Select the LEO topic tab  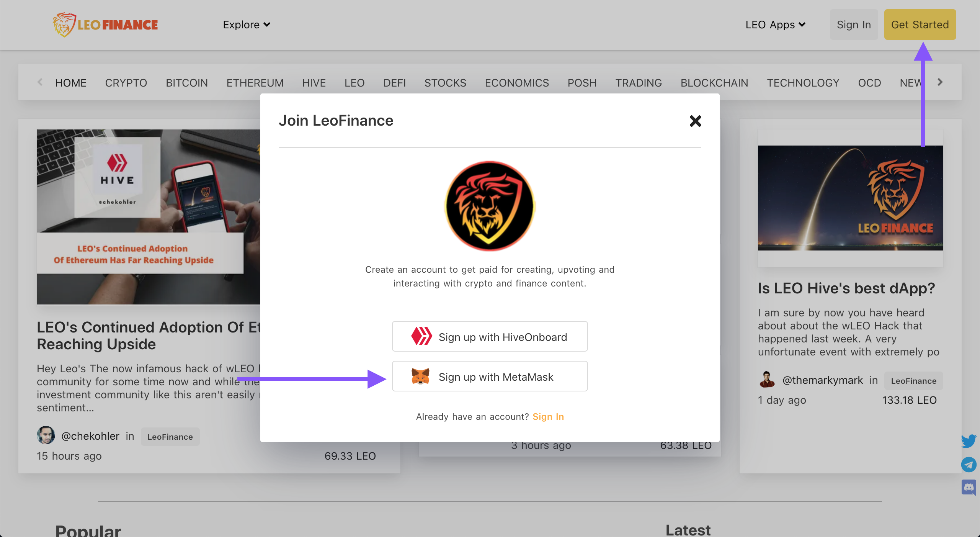[x=354, y=83]
